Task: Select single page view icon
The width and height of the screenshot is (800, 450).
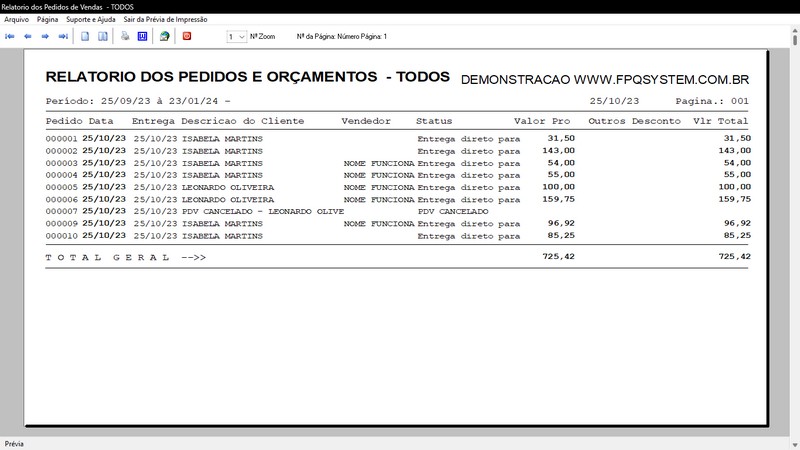Action: click(85, 36)
